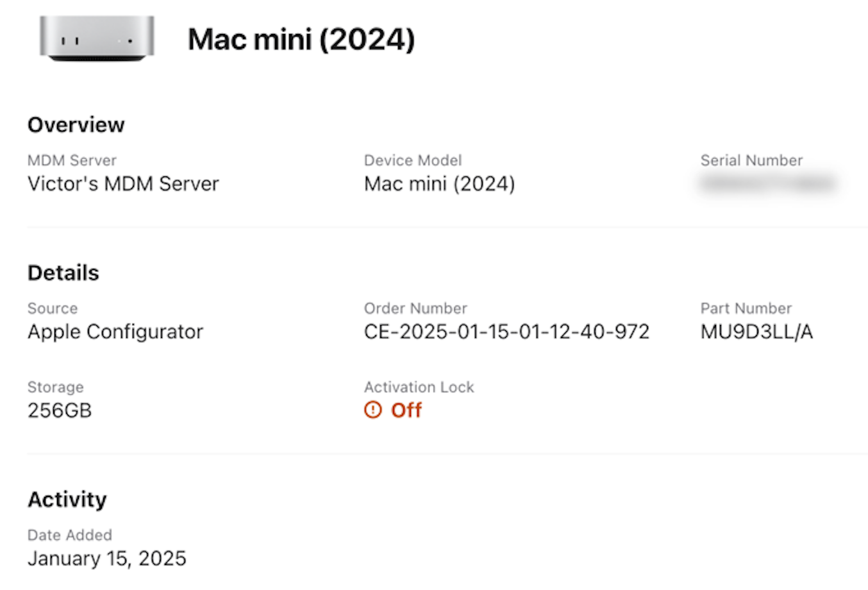Click the Activation Lock 'Off' status
This screenshot has width=868, height=590.
[x=406, y=410]
